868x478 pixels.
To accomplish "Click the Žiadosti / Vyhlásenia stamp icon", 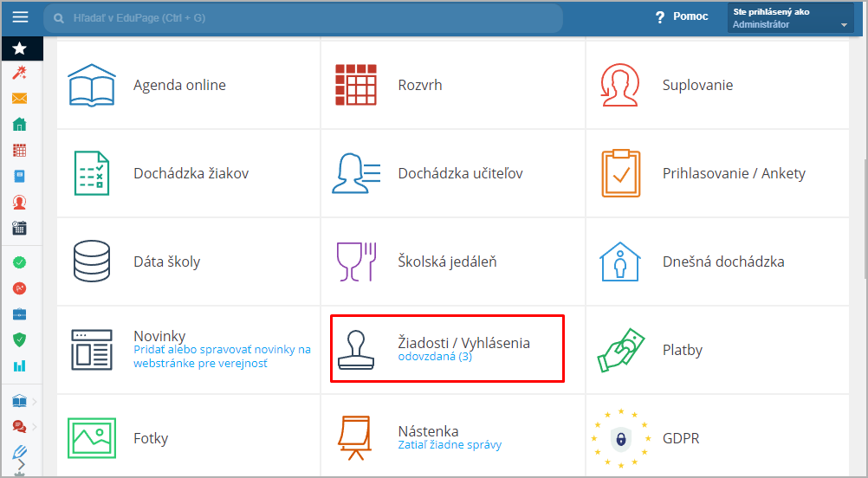I will pos(356,350).
